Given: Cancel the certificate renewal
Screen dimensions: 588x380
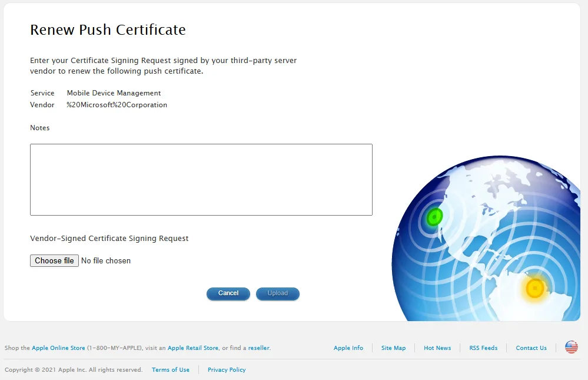Looking at the screenshot, I should click(x=228, y=293).
